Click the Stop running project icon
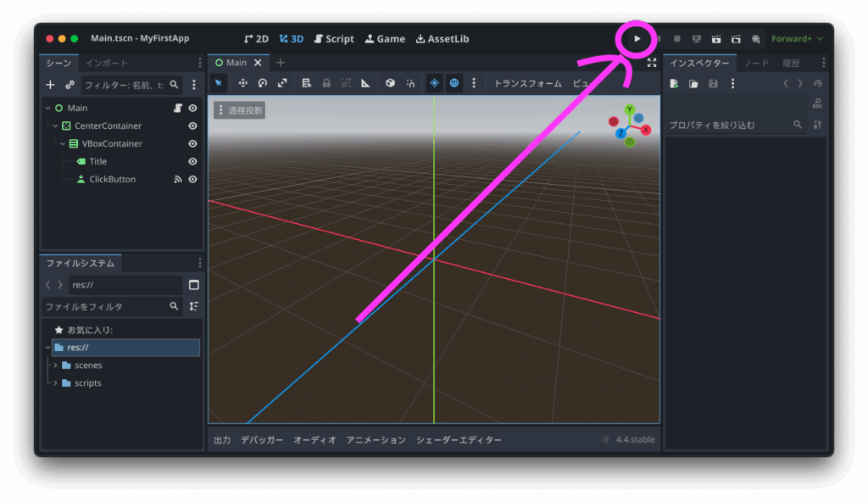Screen dimensions: 868x502 tap(676, 39)
